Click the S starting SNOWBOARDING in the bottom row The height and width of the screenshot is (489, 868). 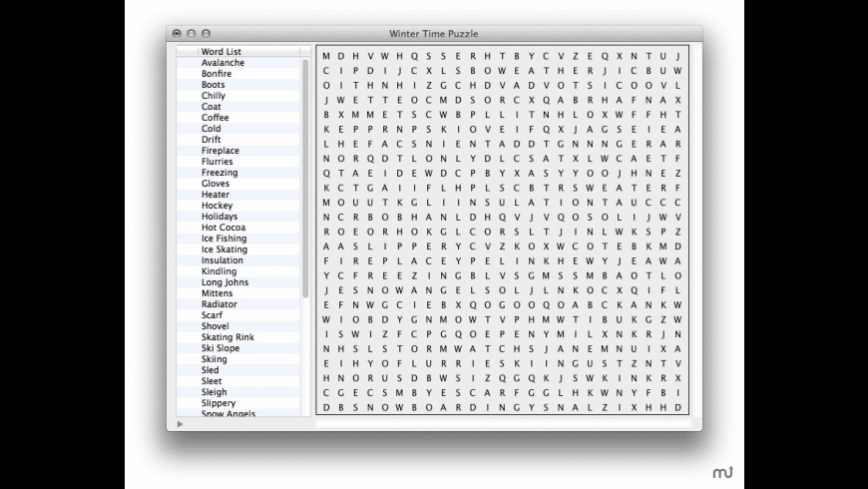[355, 407]
